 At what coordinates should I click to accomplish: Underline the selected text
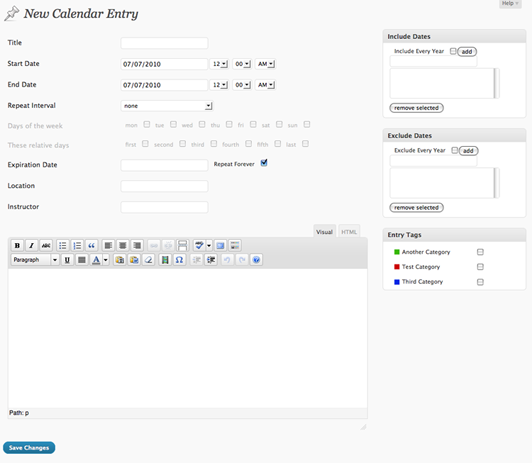[67, 260]
